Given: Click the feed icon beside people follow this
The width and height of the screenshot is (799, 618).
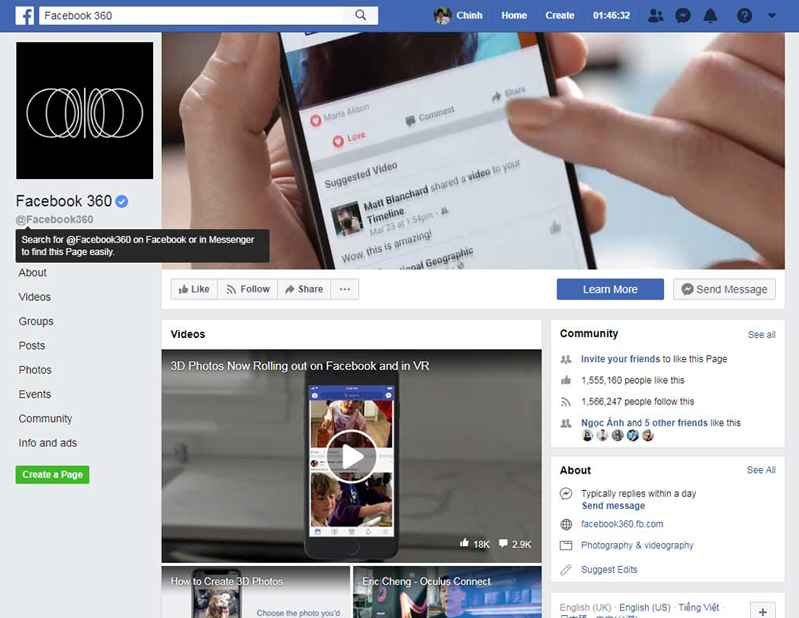Looking at the screenshot, I should point(566,402).
